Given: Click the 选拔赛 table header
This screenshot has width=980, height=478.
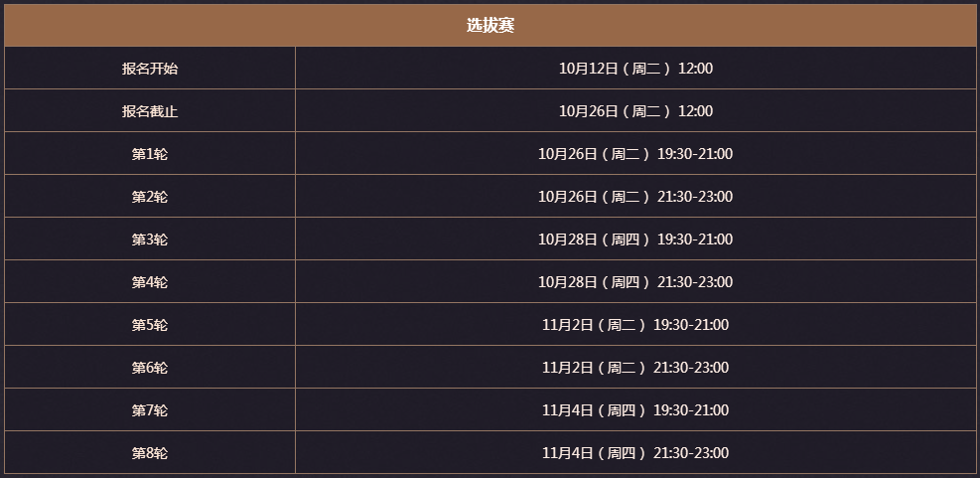Looking at the screenshot, I should [x=490, y=26].
